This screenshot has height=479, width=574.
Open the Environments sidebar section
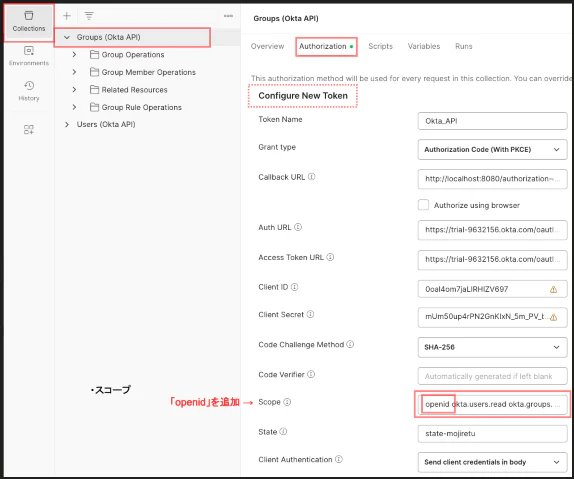point(29,56)
